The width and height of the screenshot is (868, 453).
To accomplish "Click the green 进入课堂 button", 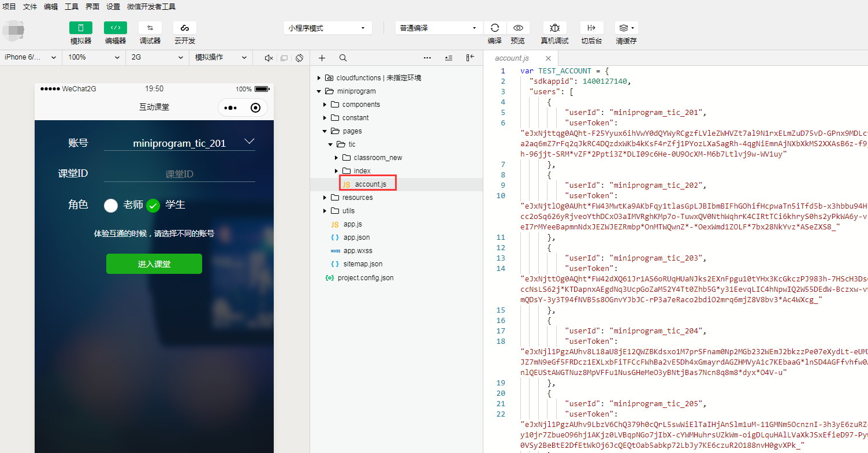I will 154,264.
